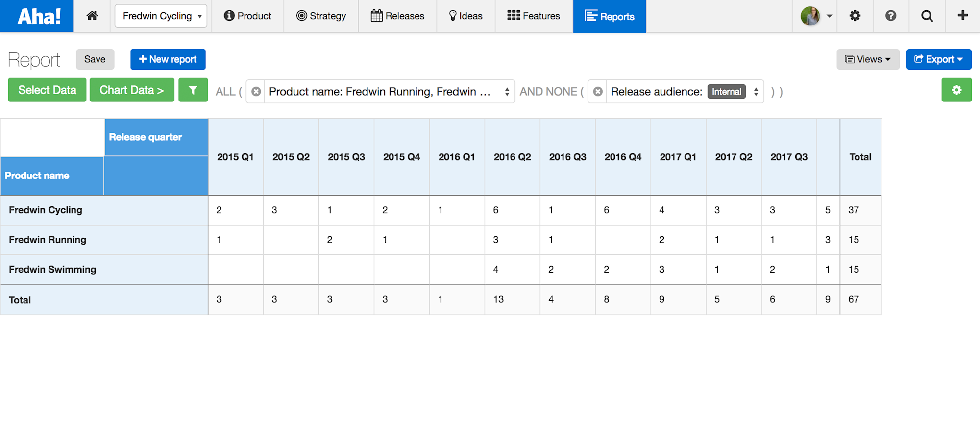This screenshot has height=430, width=980.
Task: Remove the Release audience filter
Action: [x=598, y=92]
